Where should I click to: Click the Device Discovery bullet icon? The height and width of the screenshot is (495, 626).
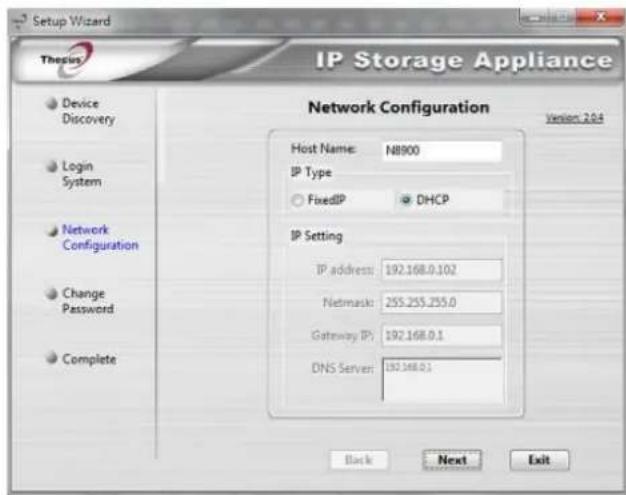point(52,104)
